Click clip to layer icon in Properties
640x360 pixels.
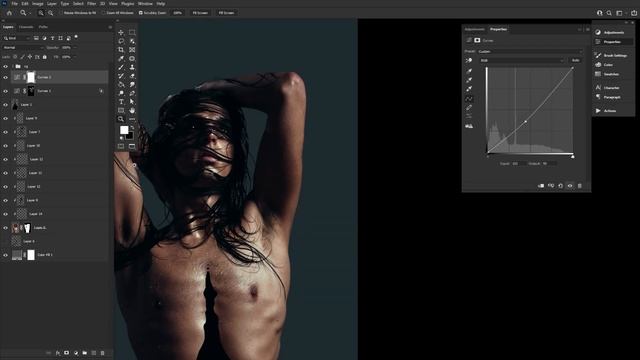click(x=541, y=186)
